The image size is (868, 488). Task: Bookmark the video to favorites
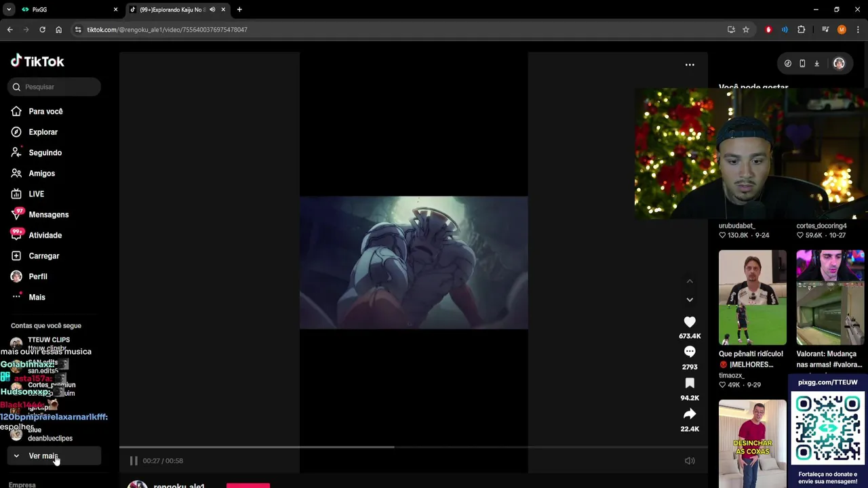pos(690,383)
